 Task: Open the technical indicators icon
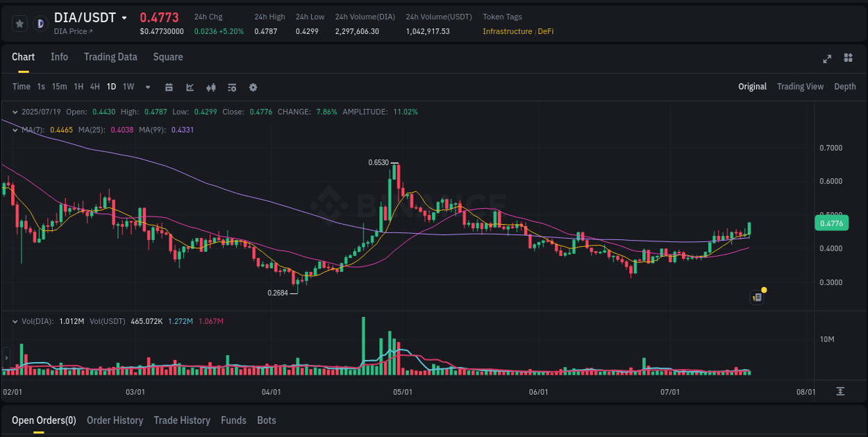189,87
